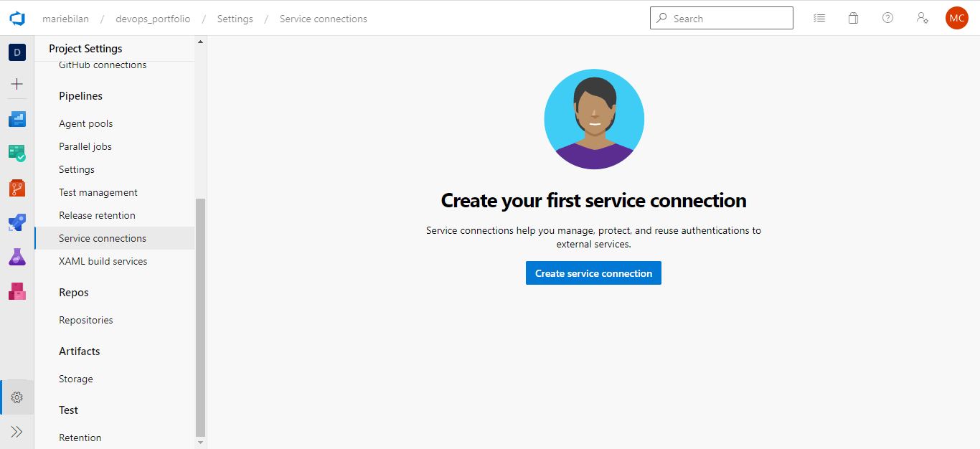Click the sidebar scrollbar up arrow
The width and height of the screenshot is (980, 449).
coord(200,42)
